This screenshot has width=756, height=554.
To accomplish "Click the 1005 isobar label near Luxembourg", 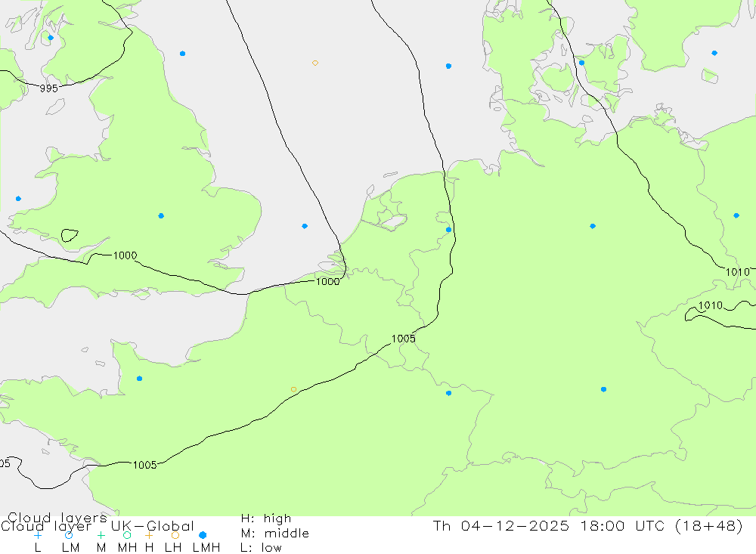I will click(x=404, y=339).
